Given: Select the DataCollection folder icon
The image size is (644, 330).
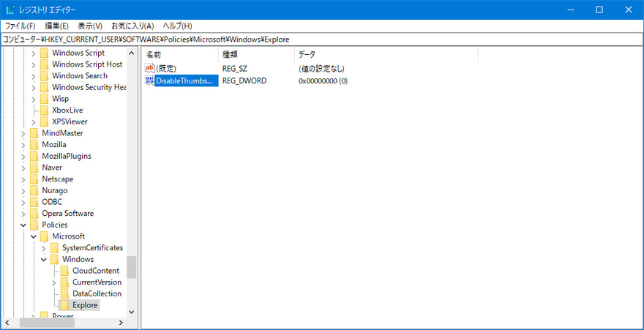Looking at the screenshot, I should tap(64, 294).
